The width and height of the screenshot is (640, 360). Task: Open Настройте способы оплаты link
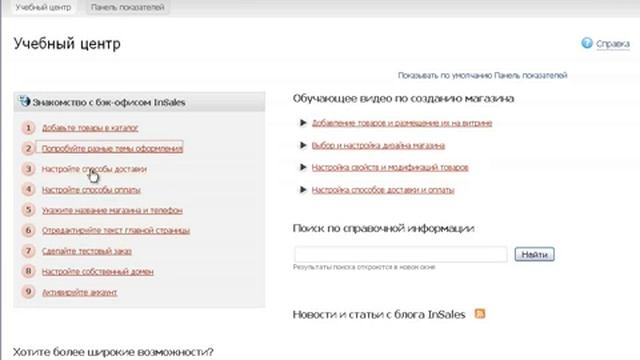(x=91, y=190)
